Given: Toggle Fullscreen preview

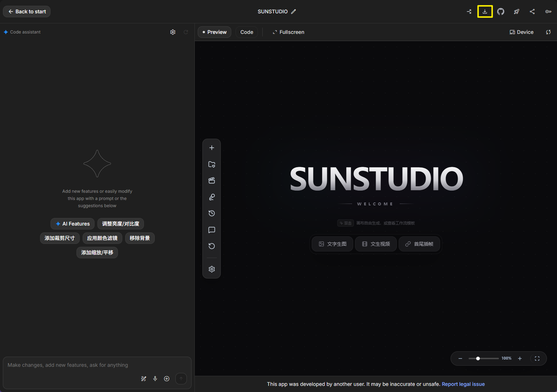Looking at the screenshot, I should (x=288, y=32).
